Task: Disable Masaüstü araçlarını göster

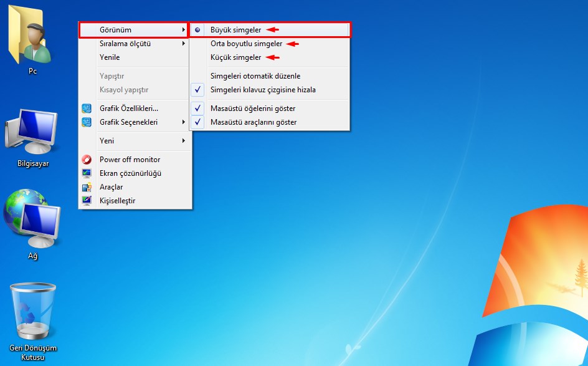Action: 253,122
